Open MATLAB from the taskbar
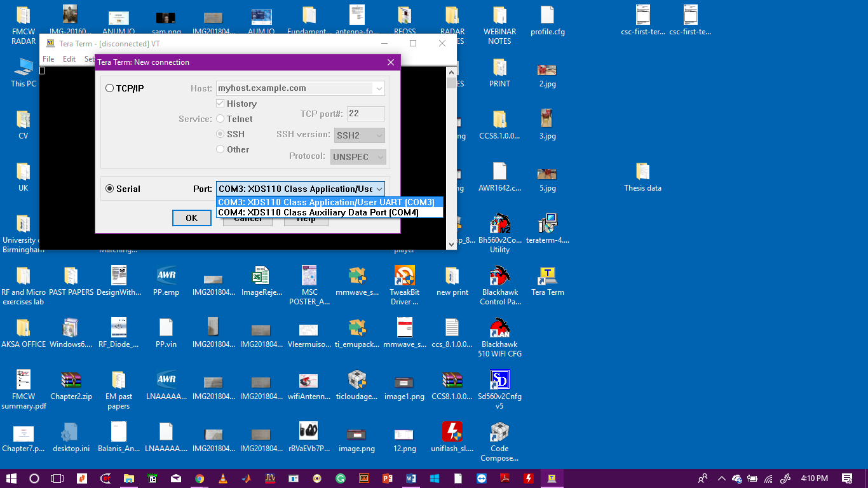 click(x=247, y=478)
